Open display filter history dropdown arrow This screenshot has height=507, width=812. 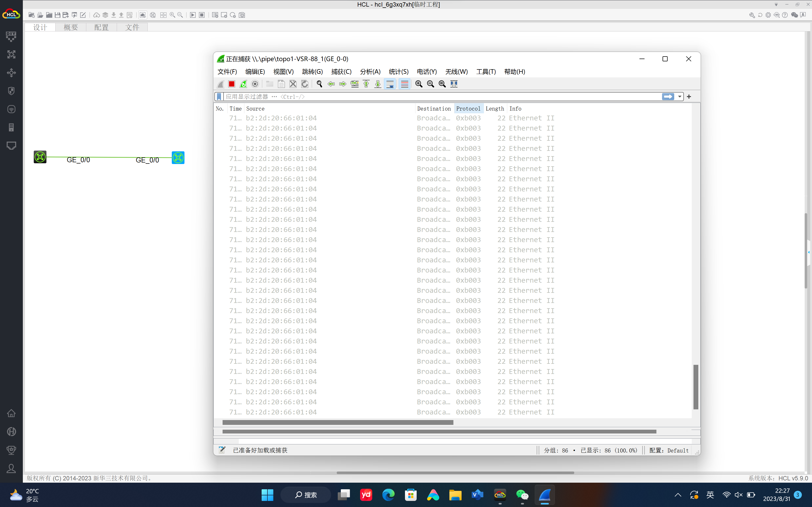[680, 97]
